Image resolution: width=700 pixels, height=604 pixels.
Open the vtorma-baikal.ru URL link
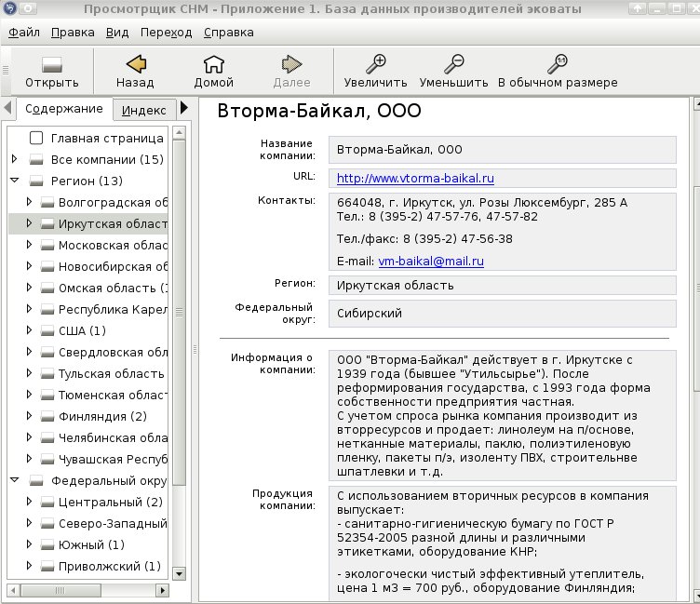415,179
